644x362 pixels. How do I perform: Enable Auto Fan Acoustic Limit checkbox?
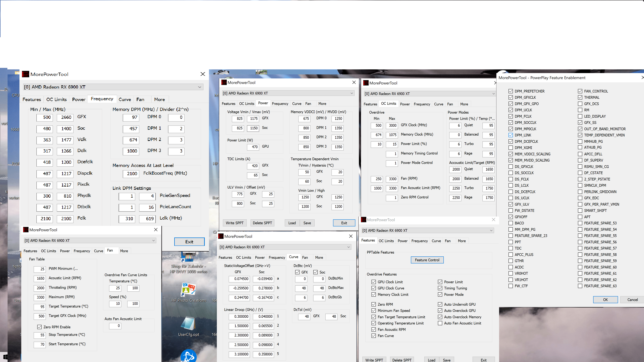(x=440, y=323)
